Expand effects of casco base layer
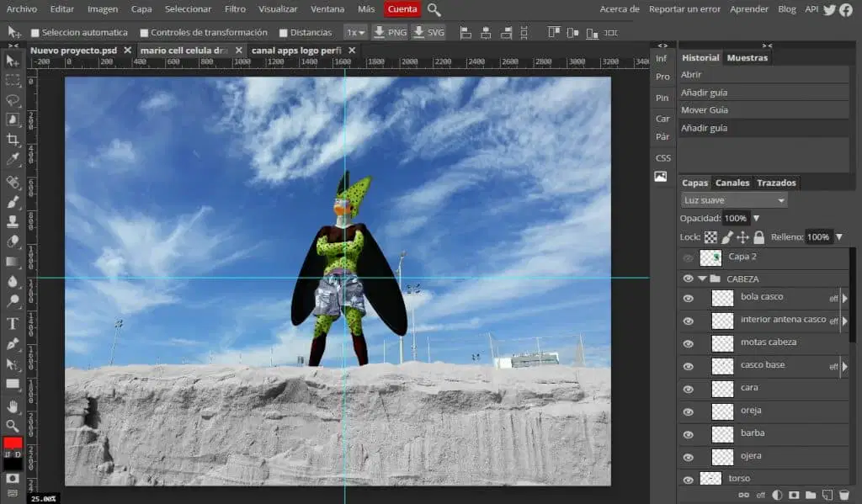This screenshot has height=504, width=862. pos(845,367)
